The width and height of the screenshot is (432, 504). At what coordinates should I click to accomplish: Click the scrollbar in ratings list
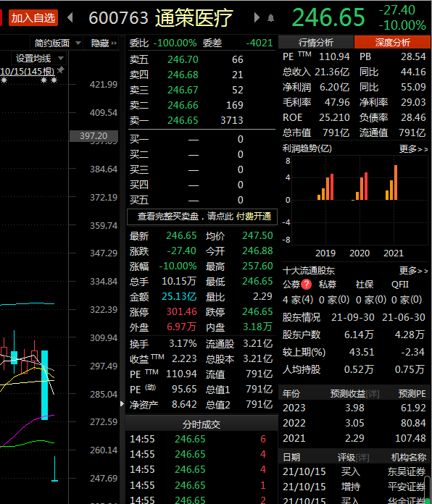428,489
